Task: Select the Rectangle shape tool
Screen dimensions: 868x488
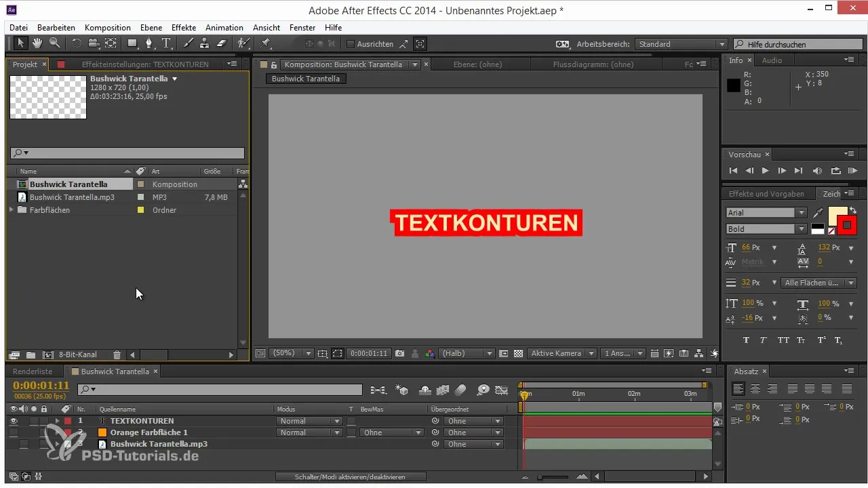Action: tap(132, 43)
